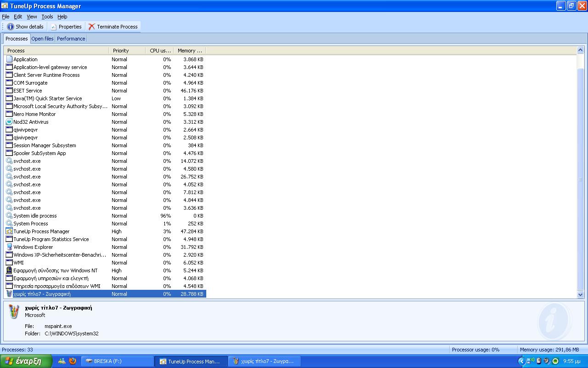Open the View menu
588x368 pixels.
32,17
